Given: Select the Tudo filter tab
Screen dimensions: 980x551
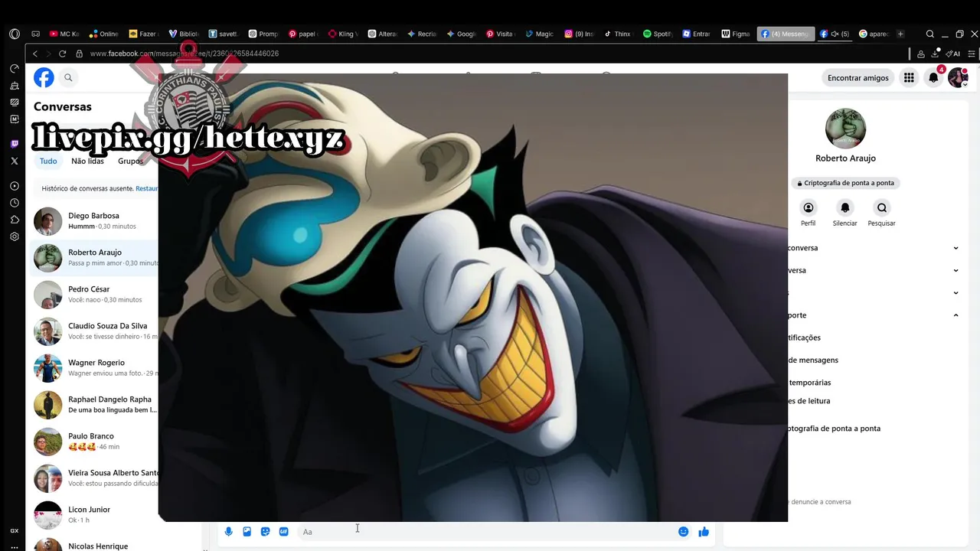Looking at the screenshot, I should point(48,161).
